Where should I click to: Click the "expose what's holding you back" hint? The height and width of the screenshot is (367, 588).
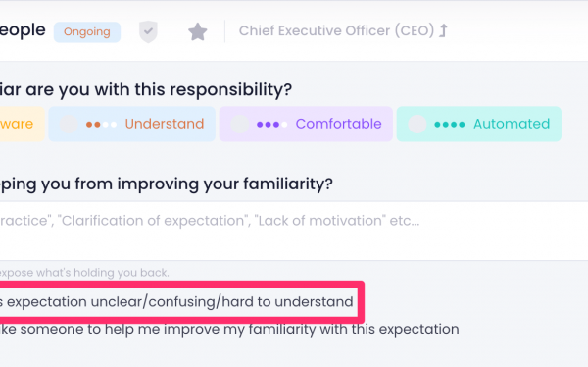pos(84,273)
